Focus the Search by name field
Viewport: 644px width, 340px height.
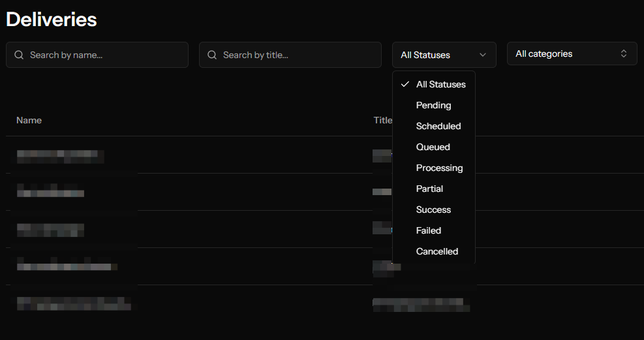(104, 55)
